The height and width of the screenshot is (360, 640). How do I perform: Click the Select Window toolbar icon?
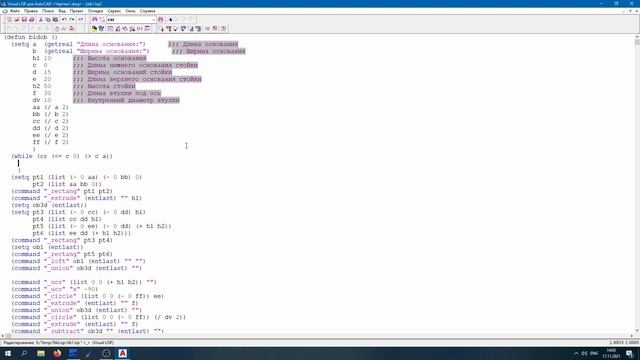(101, 29)
